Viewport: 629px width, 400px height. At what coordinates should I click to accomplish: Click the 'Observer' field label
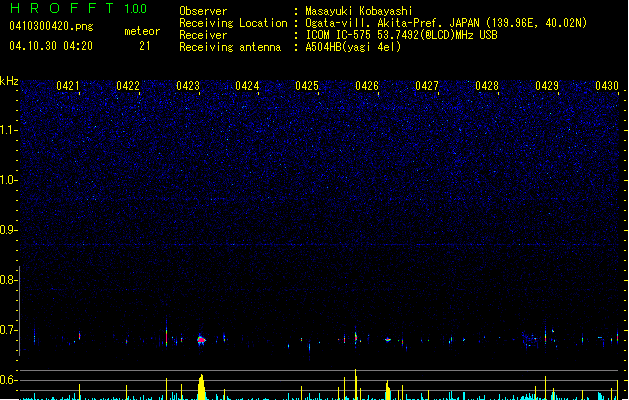point(203,11)
